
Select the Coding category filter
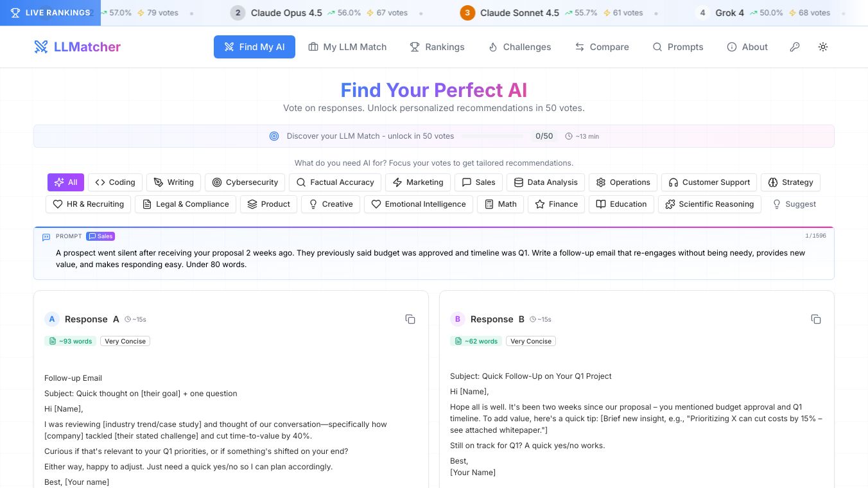pos(115,182)
